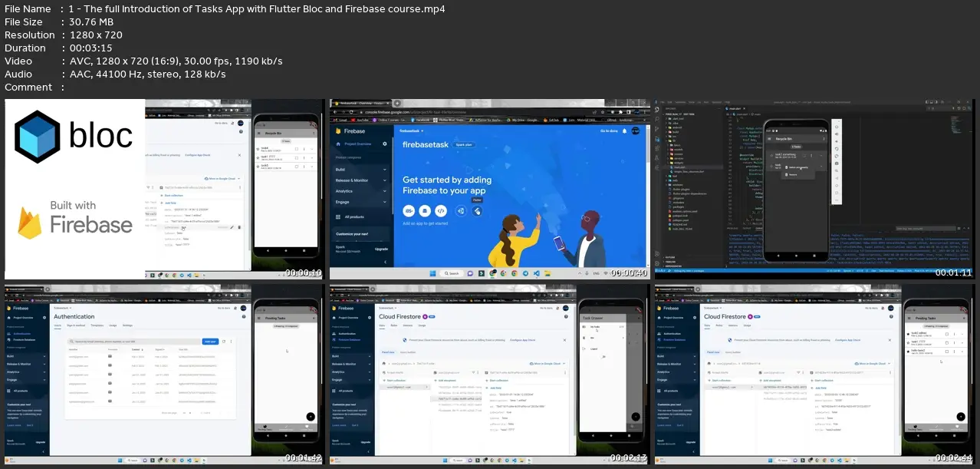This screenshot has width=980, height=469.
Task: Open three-dot menu beside Add user in 00:01:42
Action: pos(231,341)
